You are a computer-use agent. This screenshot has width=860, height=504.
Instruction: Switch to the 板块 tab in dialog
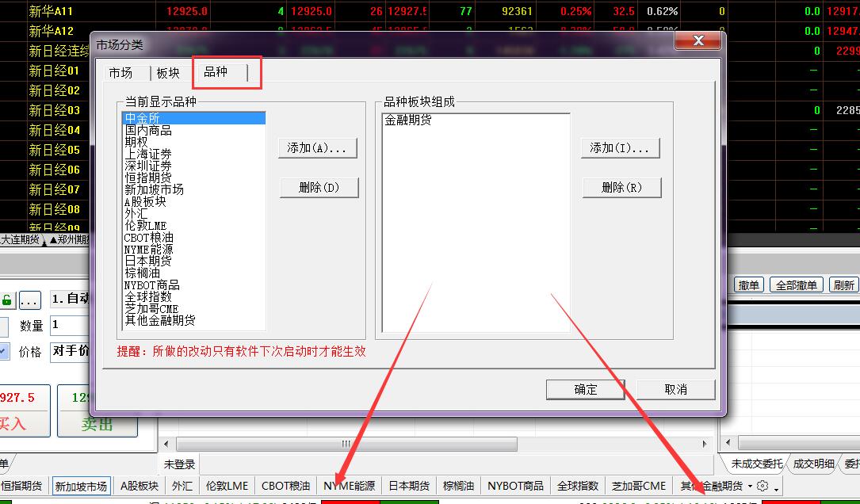tap(168, 73)
